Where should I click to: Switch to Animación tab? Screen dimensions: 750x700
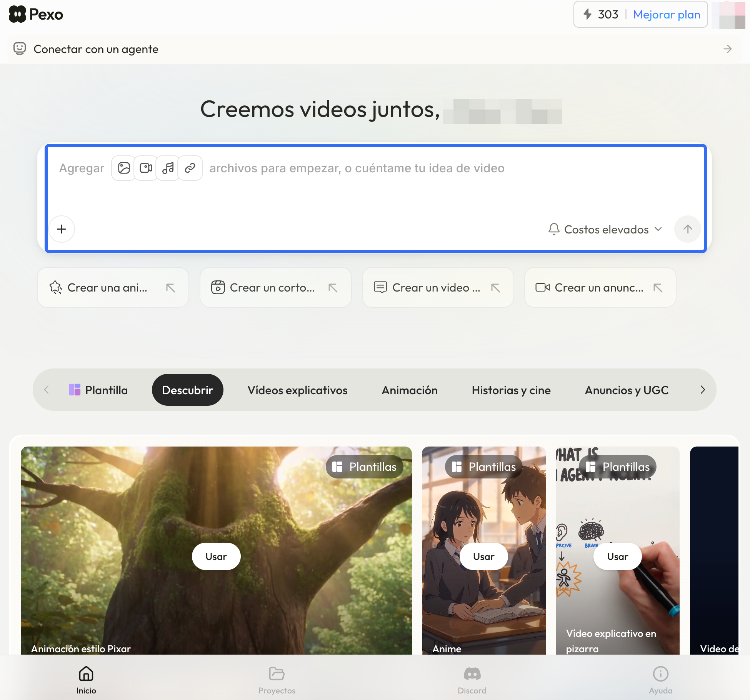click(410, 390)
